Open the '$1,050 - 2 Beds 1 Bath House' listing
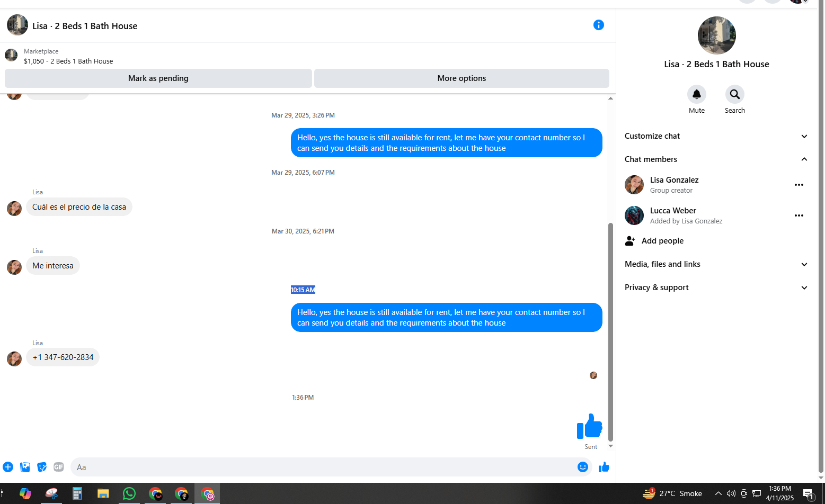This screenshot has height=504, width=825. click(x=68, y=61)
